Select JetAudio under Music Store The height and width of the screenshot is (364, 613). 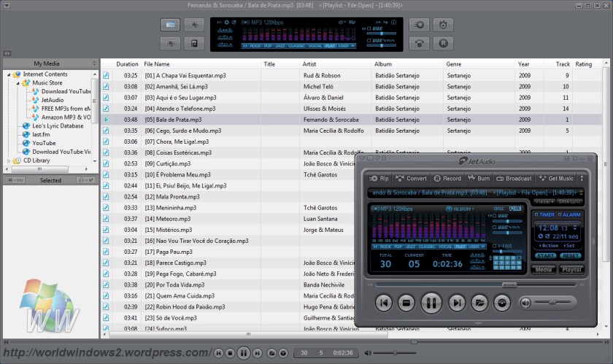tap(53, 100)
